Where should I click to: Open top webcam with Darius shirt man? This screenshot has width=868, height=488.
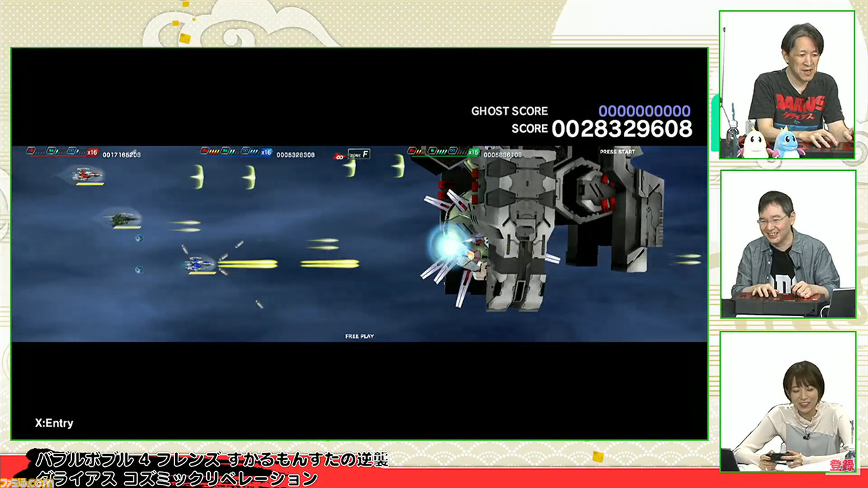pyautogui.click(x=787, y=85)
